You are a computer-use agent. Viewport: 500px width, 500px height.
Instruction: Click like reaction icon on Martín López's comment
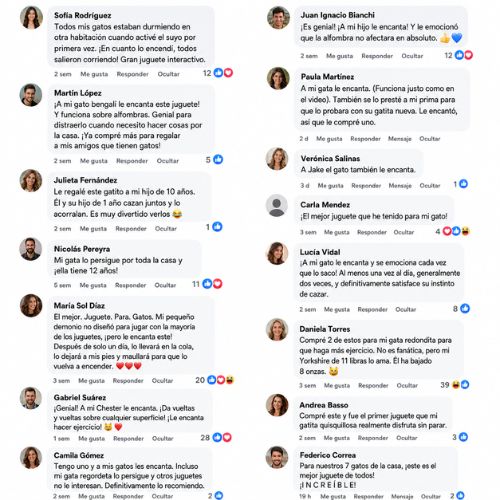coord(218,160)
